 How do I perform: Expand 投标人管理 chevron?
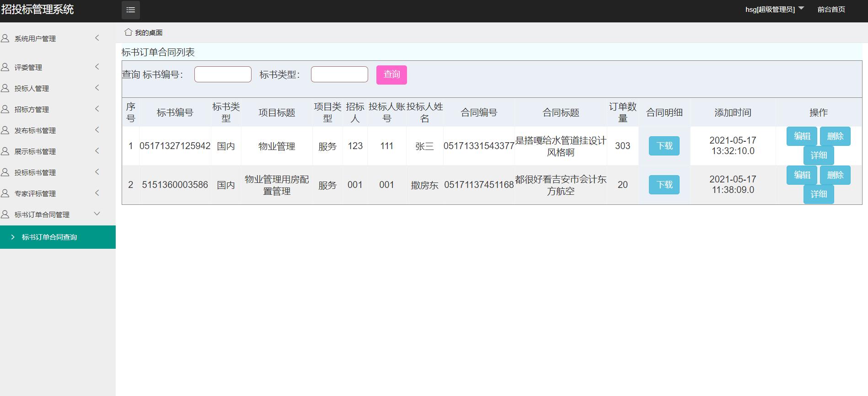pyautogui.click(x=97, y=88)
